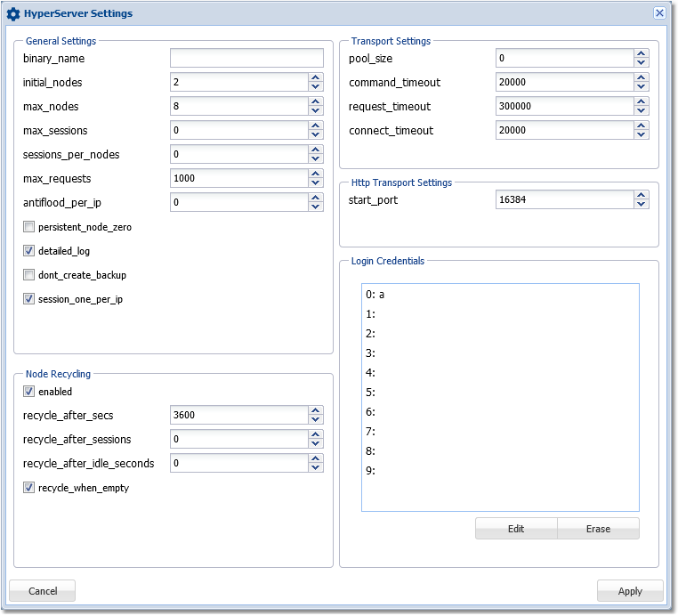Increase start_port using the up arrow
678x616 pixels.
tap(642, 196)
